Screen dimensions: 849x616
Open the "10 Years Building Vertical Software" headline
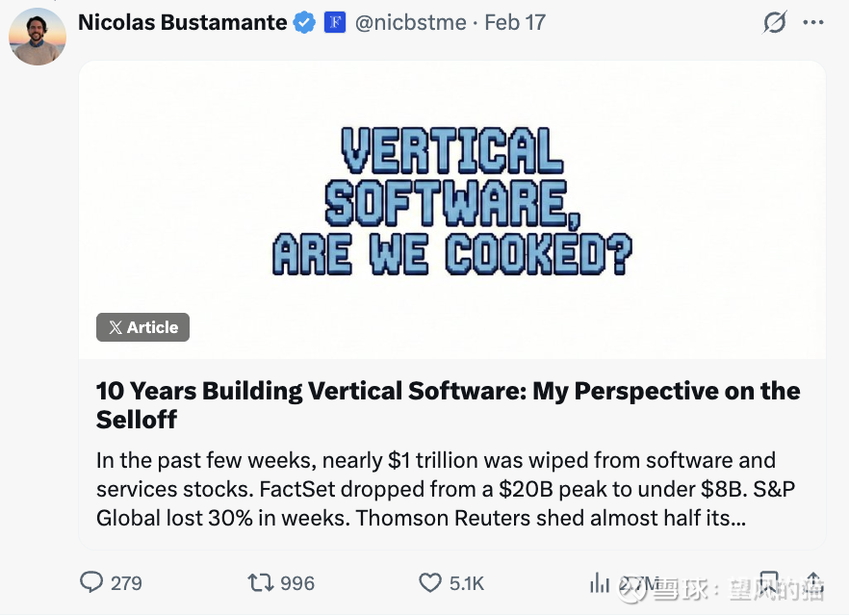448,404
